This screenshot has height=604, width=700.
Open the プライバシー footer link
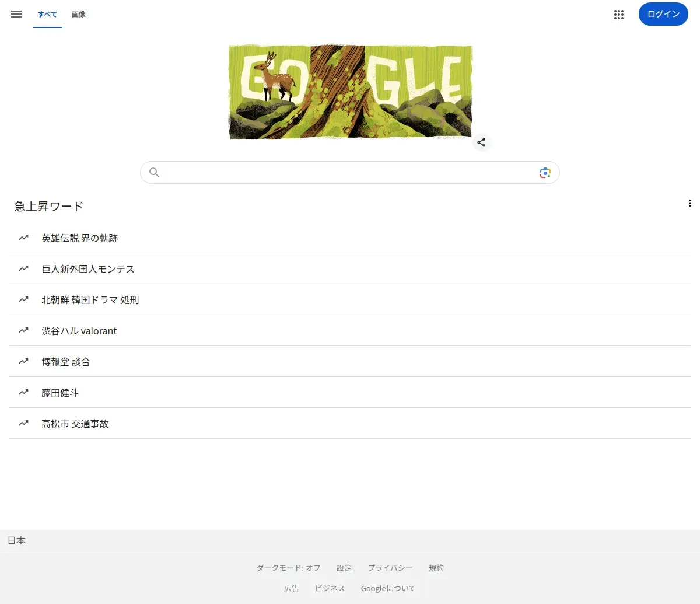tap(390, 568)
